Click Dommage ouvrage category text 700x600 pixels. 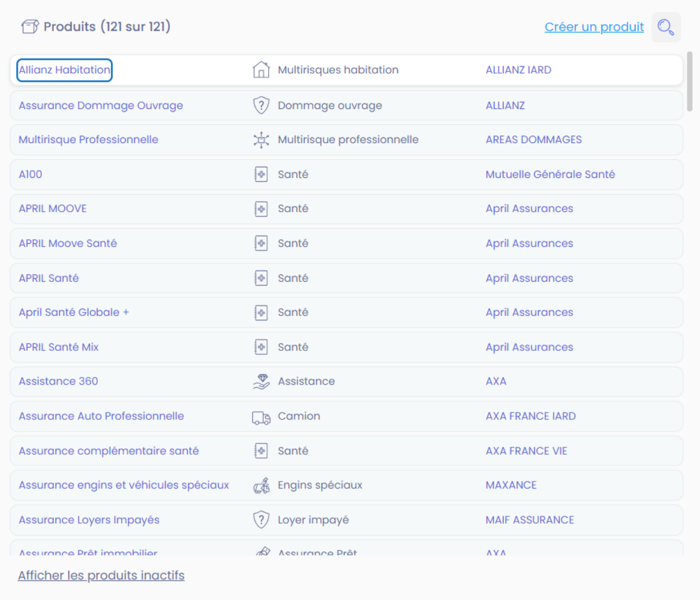[330, 106]
